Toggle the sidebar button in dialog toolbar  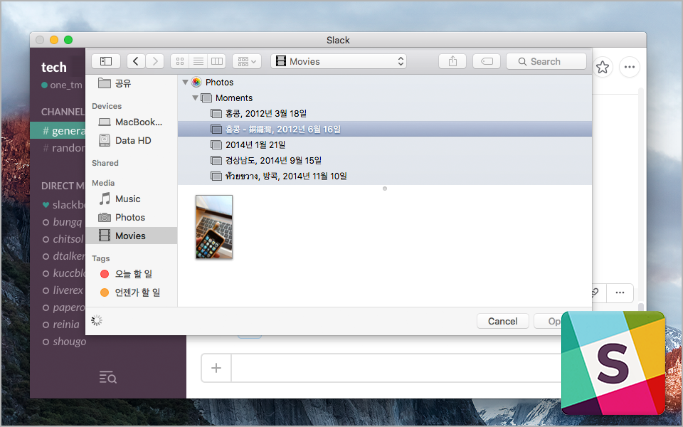pos(106,61)
